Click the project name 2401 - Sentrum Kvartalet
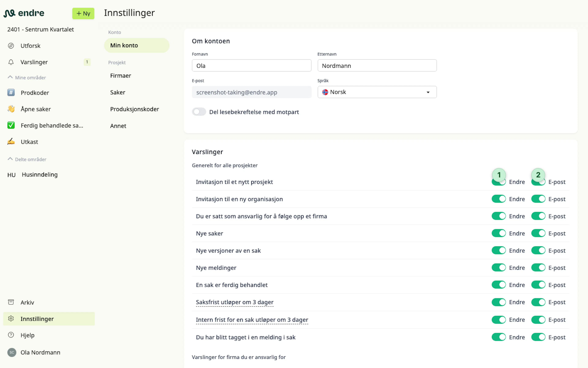This screenshot has width=588, height=368. point(41,29)
